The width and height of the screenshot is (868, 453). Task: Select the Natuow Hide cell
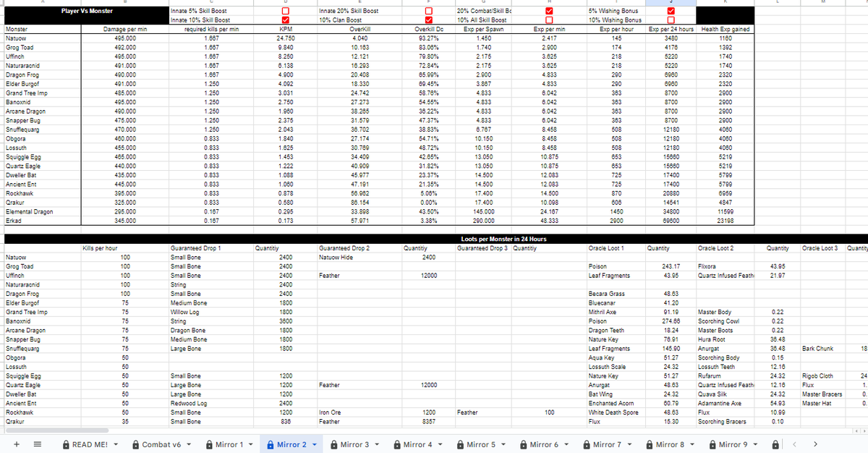click(359, 257)
